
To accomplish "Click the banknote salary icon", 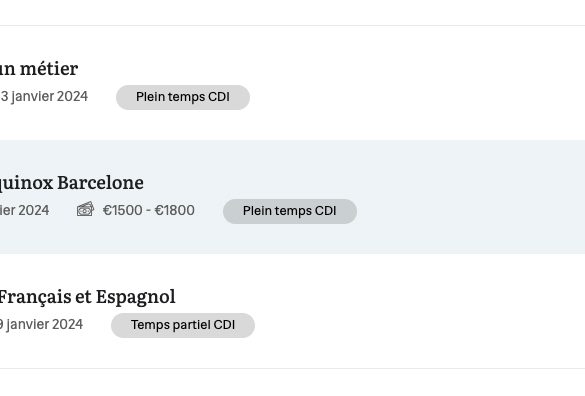I will 85,209.
